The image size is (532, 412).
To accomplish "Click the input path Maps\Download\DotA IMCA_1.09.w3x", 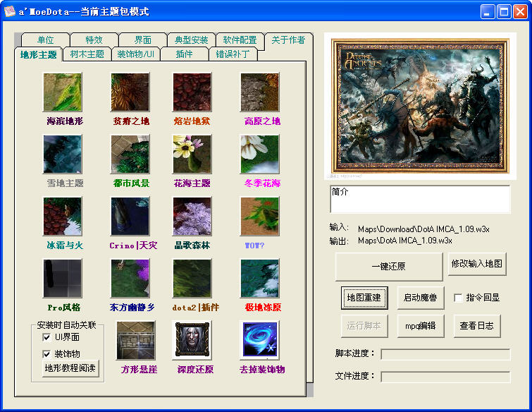I will pyautogui.click(x=423, y=229).
